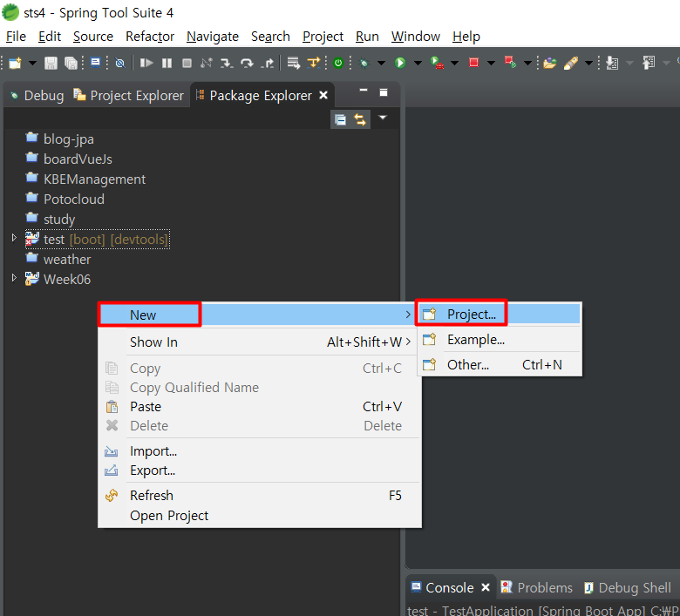
Task: Open the Coverage dropdown arrow
Action: (x=454, y=64)
